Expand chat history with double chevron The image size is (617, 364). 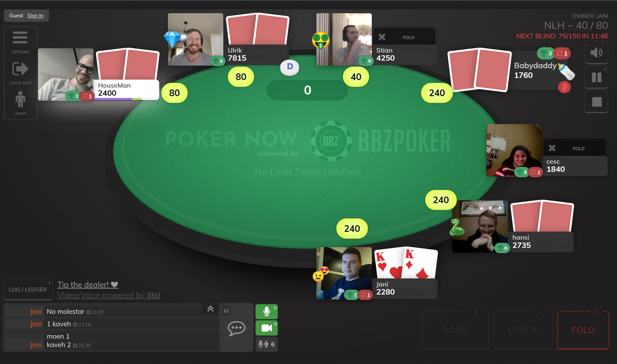[210, 309]
